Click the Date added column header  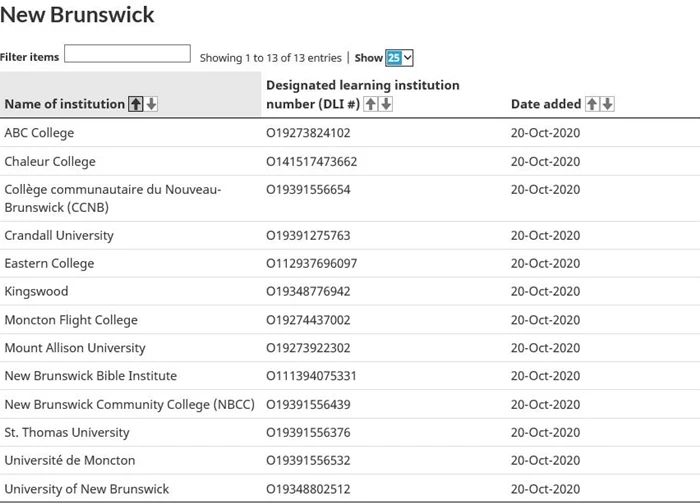click(546, 104)
